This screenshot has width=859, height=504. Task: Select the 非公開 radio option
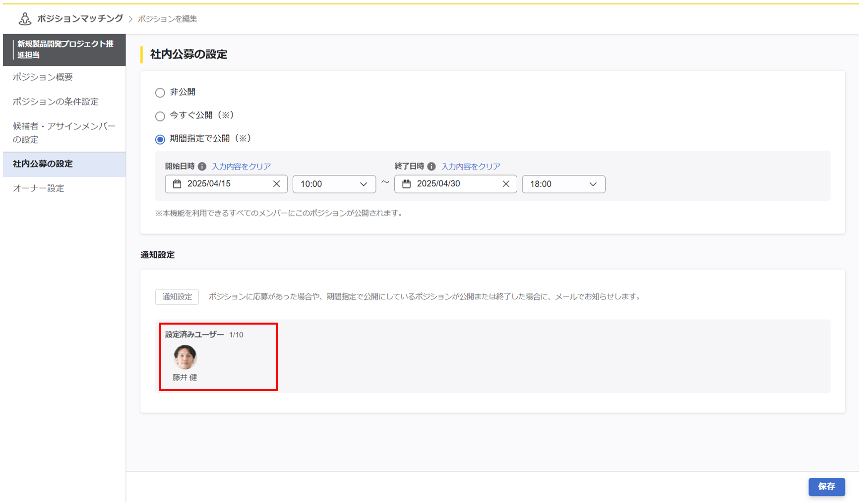[x=160, y=93]
